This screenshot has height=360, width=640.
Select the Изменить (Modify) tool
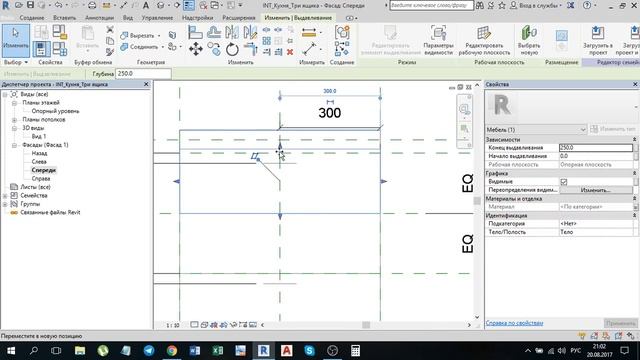[x=16, y=40]
